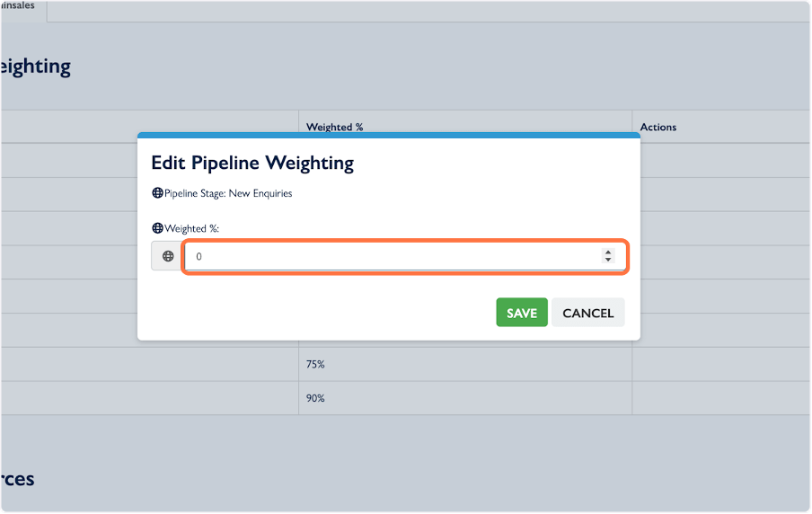This screenshot has height=514, width=812.
Task: Click the Weighted %: field label
Action: click(191, 228)
